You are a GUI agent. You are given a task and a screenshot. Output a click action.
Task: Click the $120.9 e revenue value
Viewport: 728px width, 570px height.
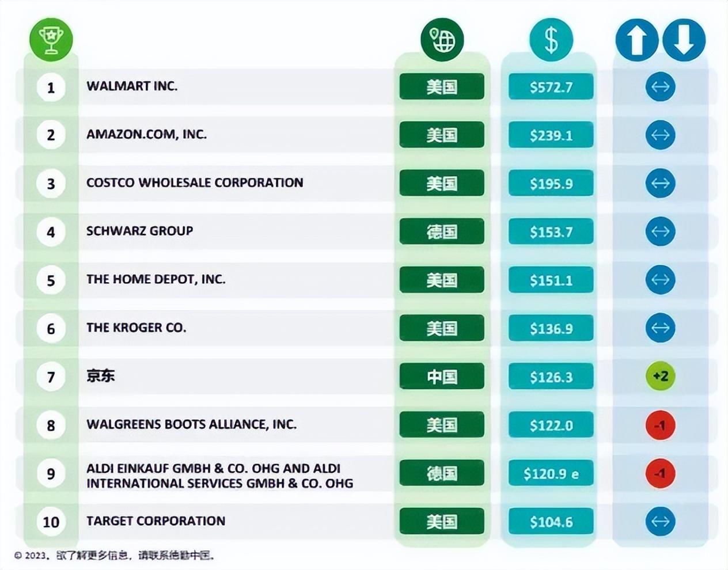point(551,474)
